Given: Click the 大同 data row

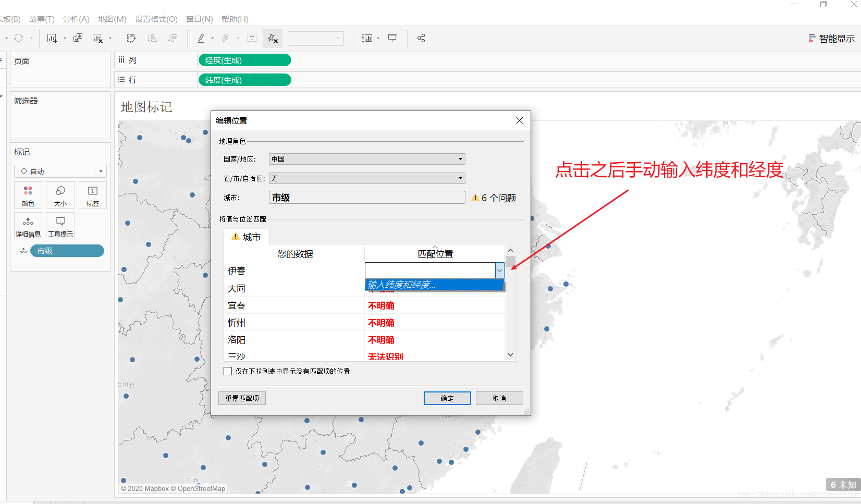Looking at the screenshot, I should [x=294, y=288].
